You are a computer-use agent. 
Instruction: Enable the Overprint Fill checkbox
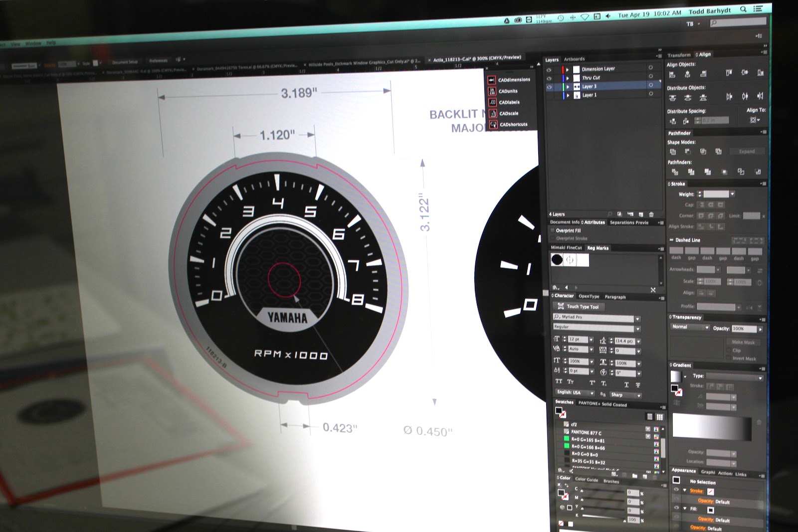tap(553, 230)
